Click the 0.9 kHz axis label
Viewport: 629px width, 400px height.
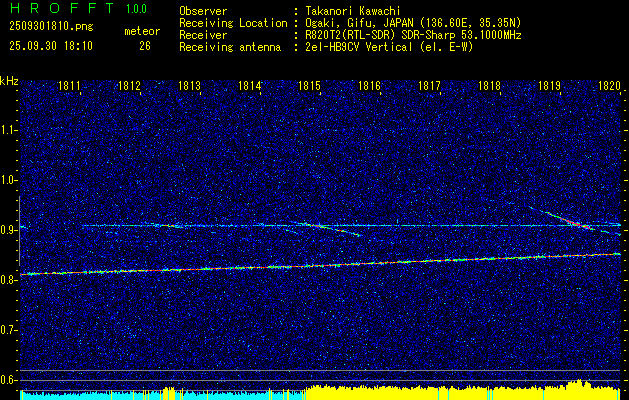(9, 230)
